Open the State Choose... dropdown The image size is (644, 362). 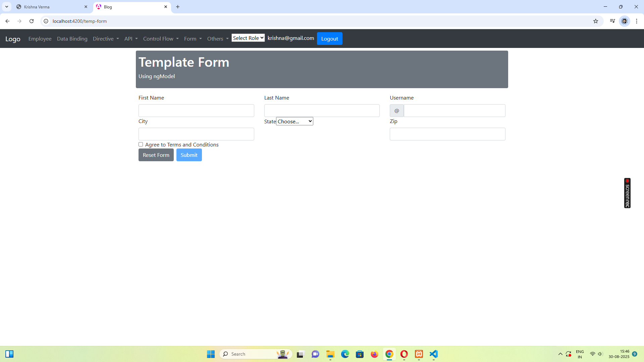[294, 121]
